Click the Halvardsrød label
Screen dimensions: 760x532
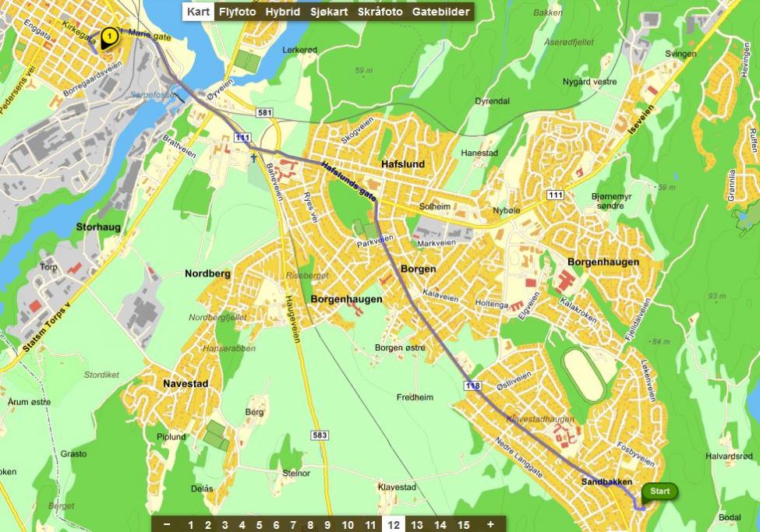(729, 456)
